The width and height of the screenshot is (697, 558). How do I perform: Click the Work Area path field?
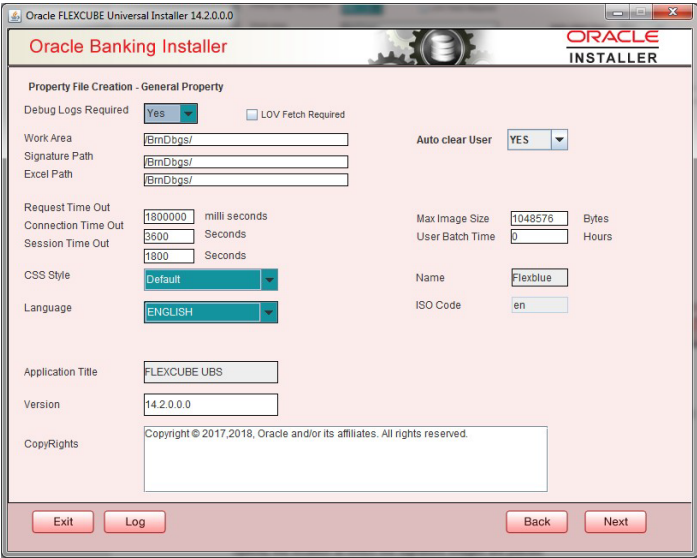(246, 140)
